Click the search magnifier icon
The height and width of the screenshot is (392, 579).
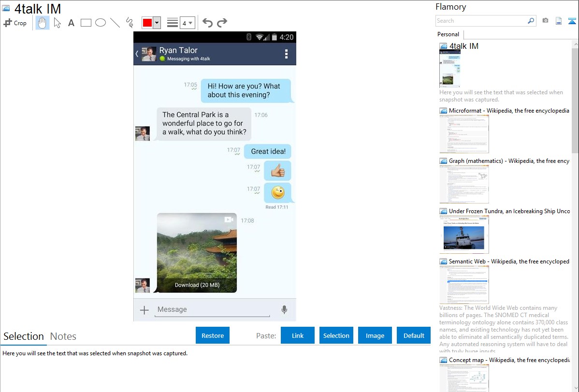(531, 21)
